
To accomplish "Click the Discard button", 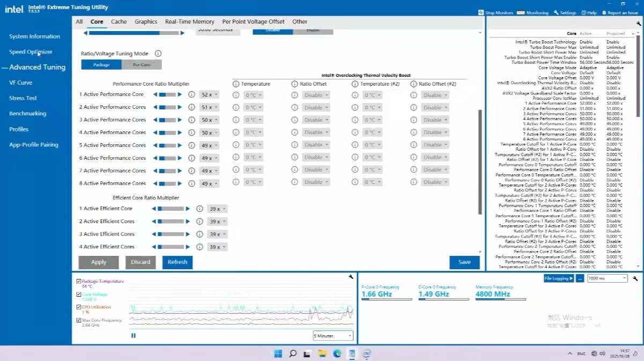I will tap(141, 262).
